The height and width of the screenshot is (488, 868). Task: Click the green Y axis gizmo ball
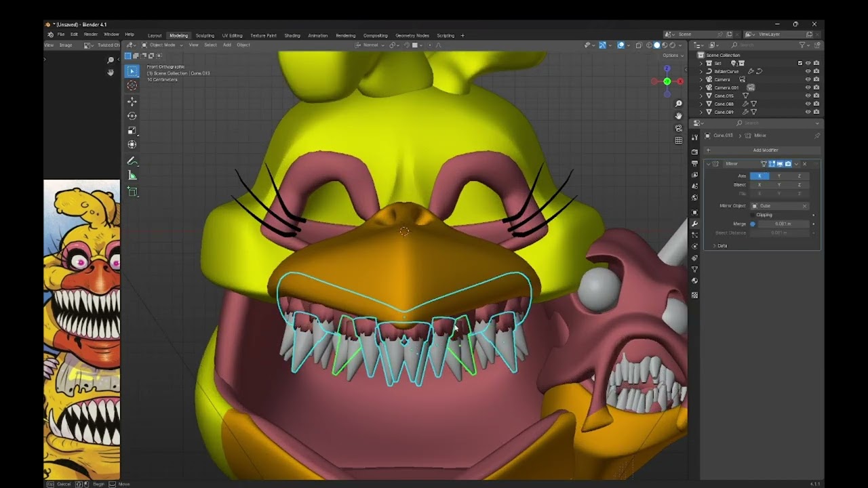[x=667, y=81]
